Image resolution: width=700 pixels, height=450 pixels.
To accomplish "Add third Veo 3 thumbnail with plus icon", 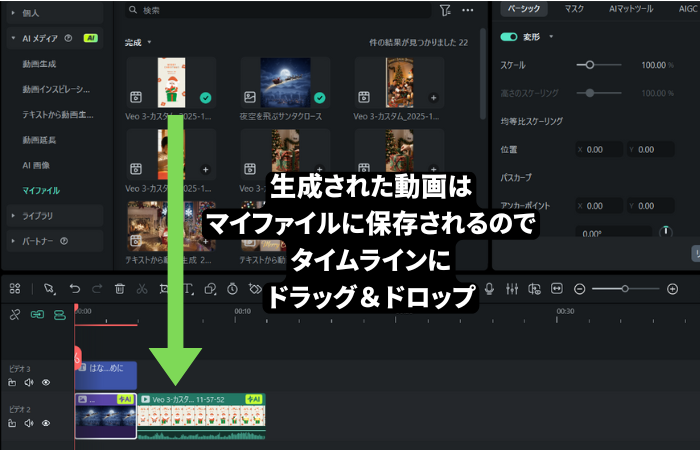I will tap(433, 98).
